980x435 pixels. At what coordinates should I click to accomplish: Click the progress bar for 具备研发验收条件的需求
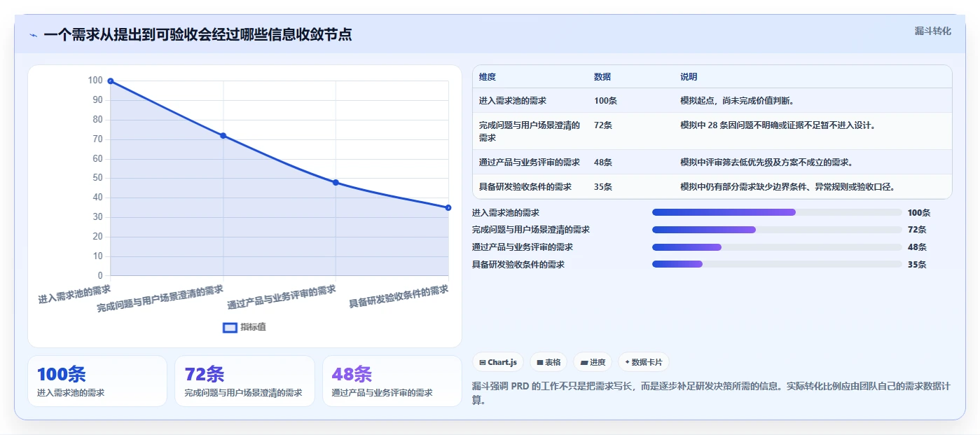tap(777, 264)
